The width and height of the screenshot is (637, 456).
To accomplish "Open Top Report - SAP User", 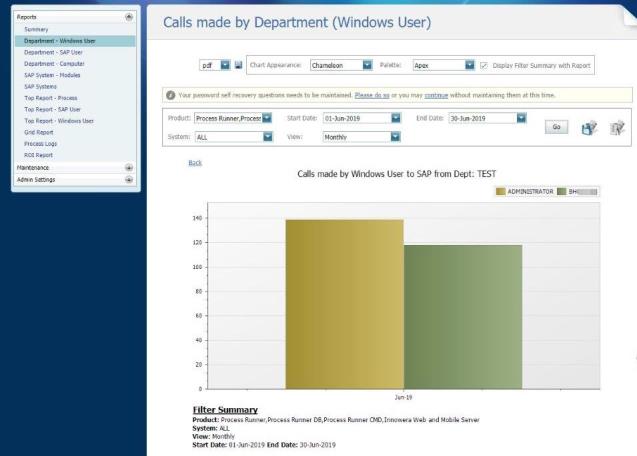I will click(x=52, y=109).
